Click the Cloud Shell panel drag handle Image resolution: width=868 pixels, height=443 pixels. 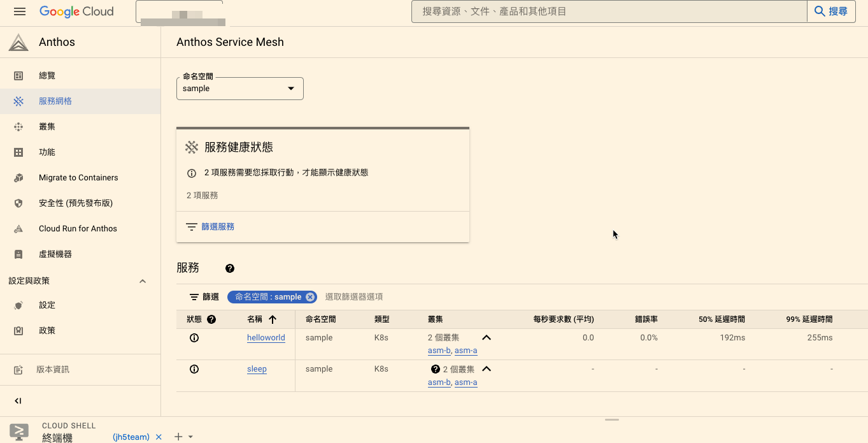[x=612, y=420]
